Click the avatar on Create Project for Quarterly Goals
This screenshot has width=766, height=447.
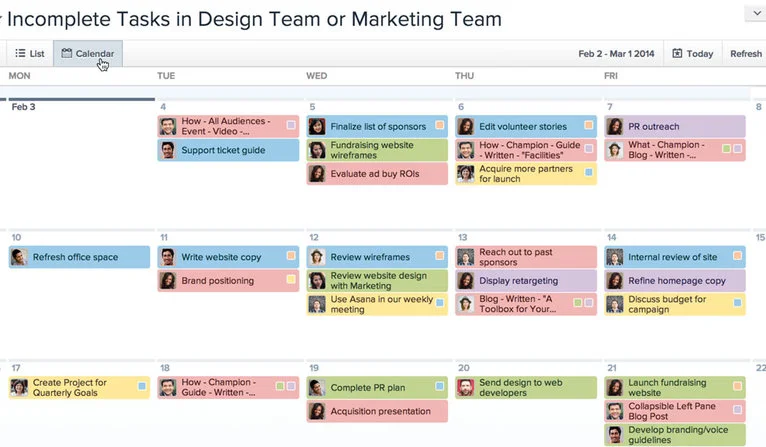tap(19, 387)
